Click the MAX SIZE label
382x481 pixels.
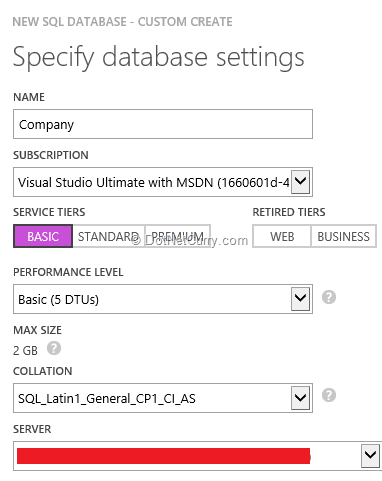[x=37, y=330]
